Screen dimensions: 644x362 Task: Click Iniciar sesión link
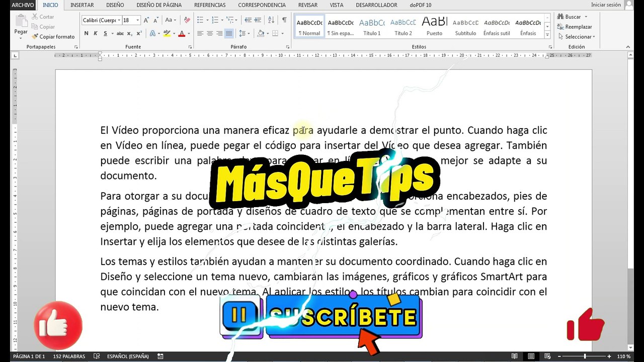606,5
